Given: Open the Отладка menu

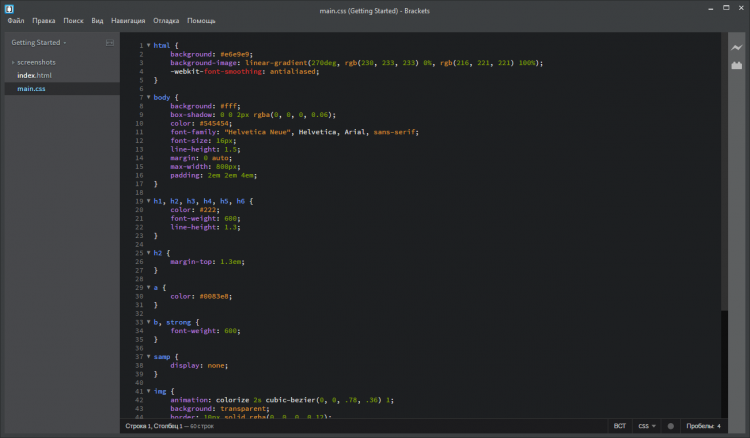Looking at the screenshot, I should [167, 20].
